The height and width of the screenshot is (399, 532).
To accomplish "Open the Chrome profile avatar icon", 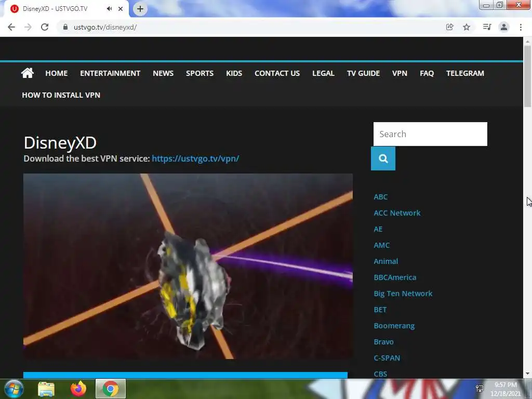I will point(504,27).
